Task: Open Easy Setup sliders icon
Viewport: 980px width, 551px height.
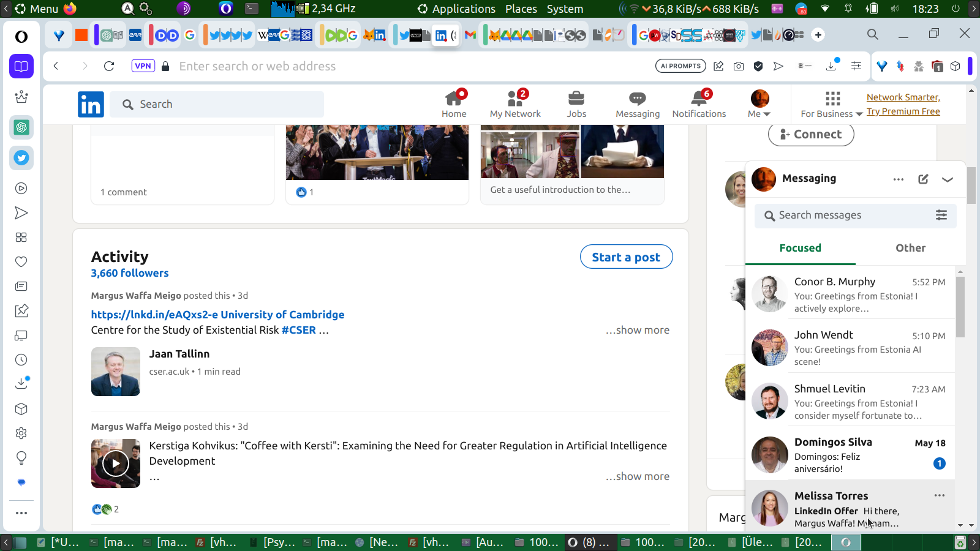Action: pyautogui.click(x=856, y=66)
